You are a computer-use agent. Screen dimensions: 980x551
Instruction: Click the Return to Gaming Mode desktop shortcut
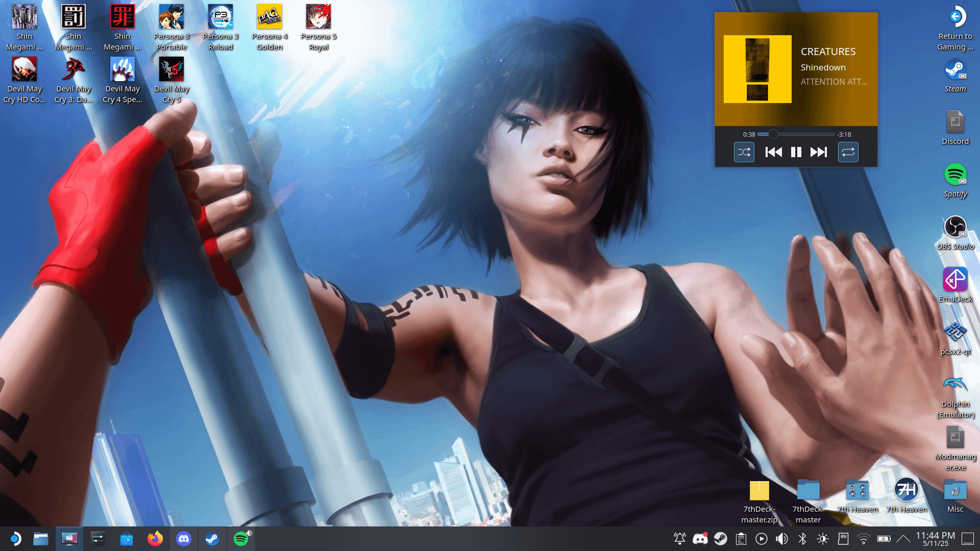click(955, 28)
